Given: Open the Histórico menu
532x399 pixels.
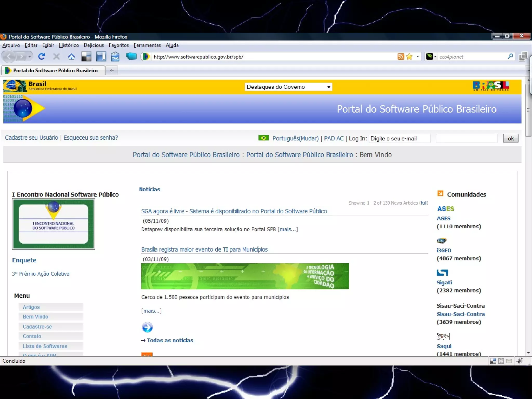Looking at the screenshot, I should point(69,45).
